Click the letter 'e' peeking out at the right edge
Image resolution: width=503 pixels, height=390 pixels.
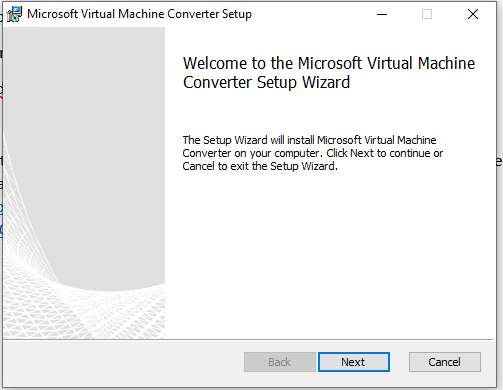tap(499, 161)
